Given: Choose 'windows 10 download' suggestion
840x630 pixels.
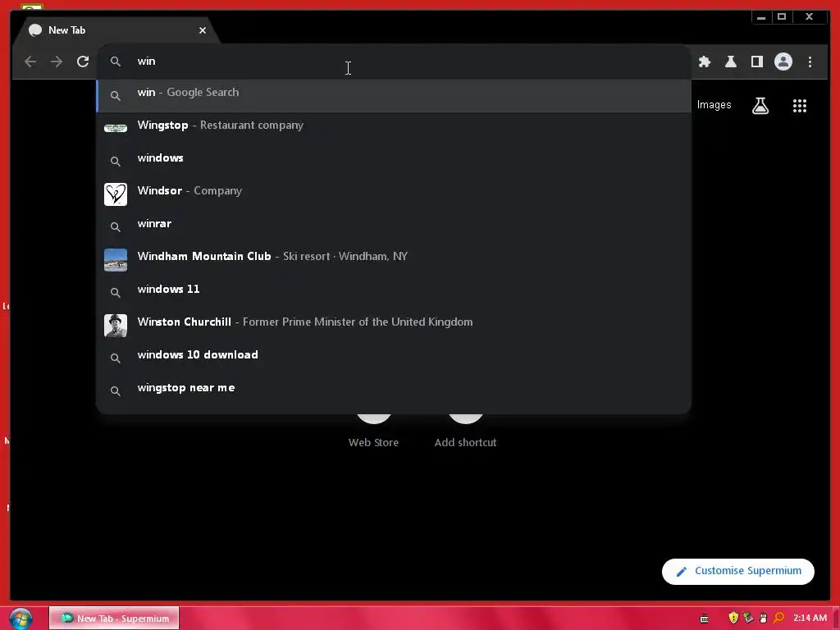Looking at the screenshot, I should tap(394, 358).
